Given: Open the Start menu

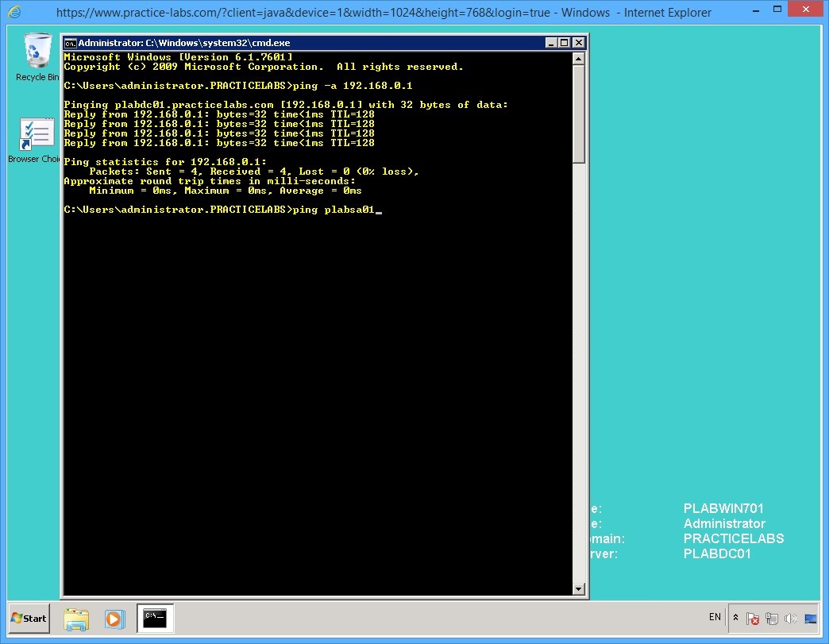Looking at the screenshot, I should [28, 619].
